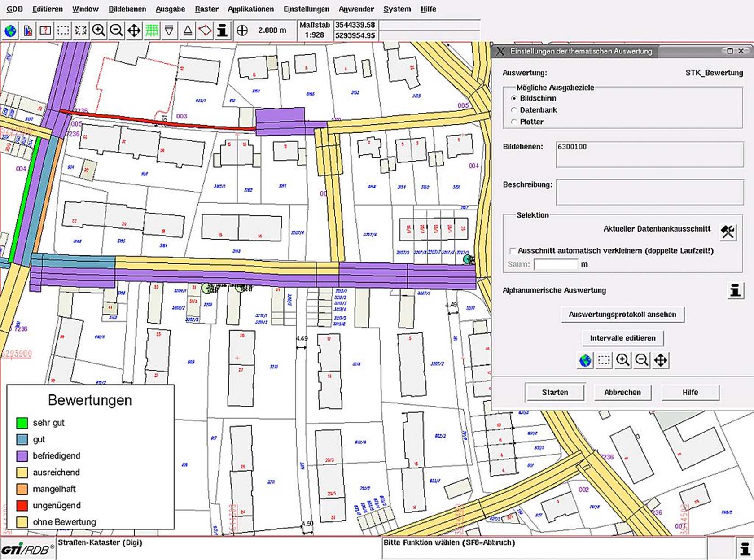Select the globe overview icon on main toolbar
Viewport: 754px width, 560px height.
11,31
